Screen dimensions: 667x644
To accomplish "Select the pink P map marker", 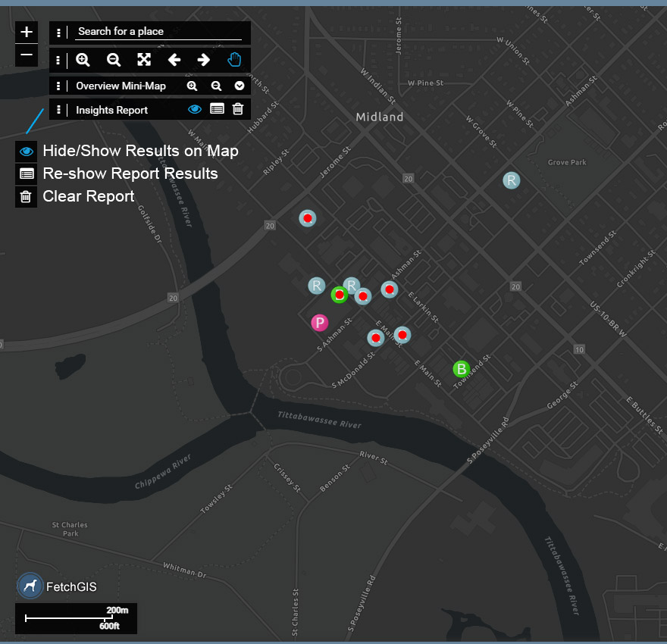I will 320,324.
